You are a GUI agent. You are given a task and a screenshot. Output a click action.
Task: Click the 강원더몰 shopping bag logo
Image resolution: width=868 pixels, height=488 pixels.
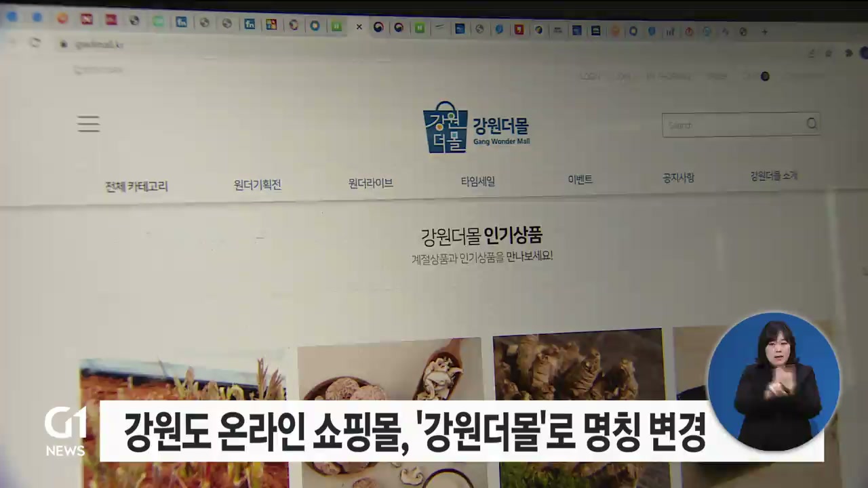click(x=446, y=127)
